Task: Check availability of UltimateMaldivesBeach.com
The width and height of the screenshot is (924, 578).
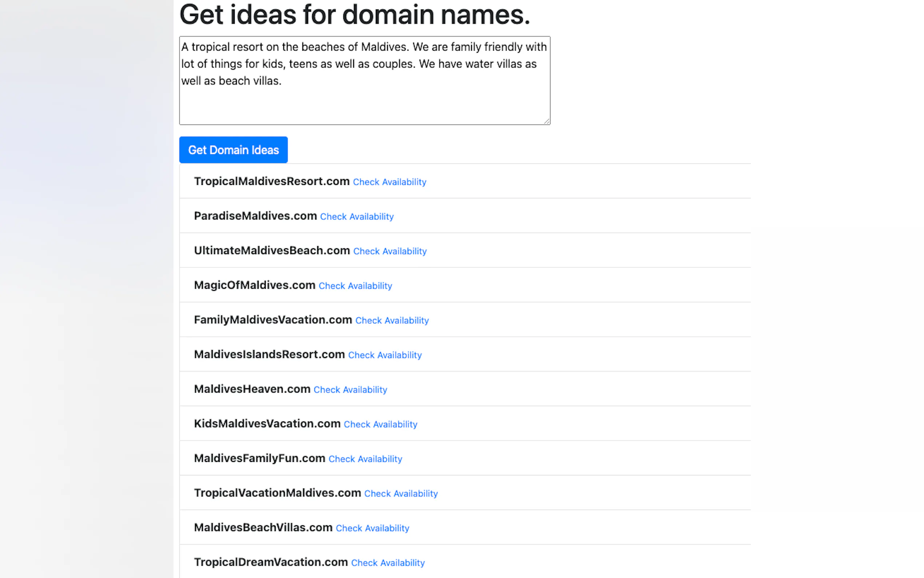Action: click(x=390, y=251)
